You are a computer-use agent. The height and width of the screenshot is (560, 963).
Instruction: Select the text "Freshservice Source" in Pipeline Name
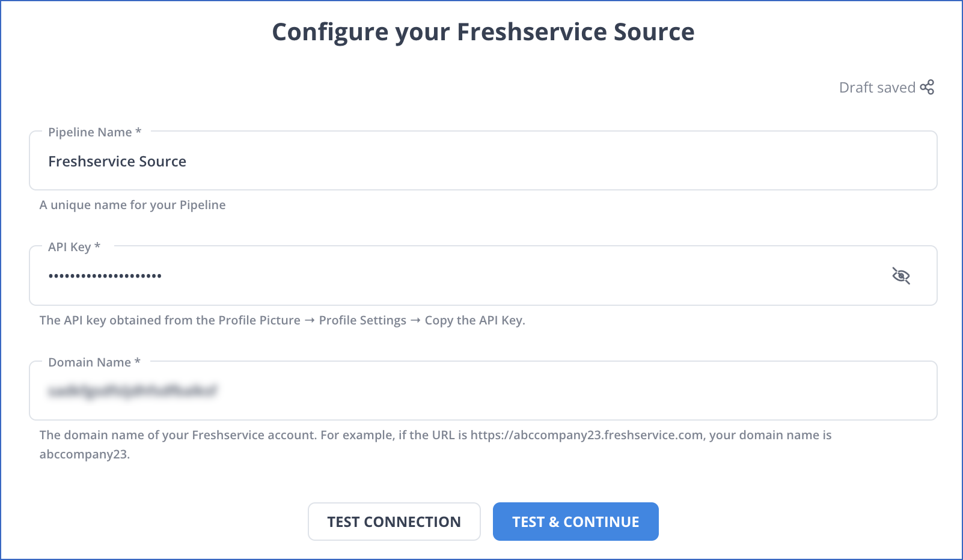(117, 161)
